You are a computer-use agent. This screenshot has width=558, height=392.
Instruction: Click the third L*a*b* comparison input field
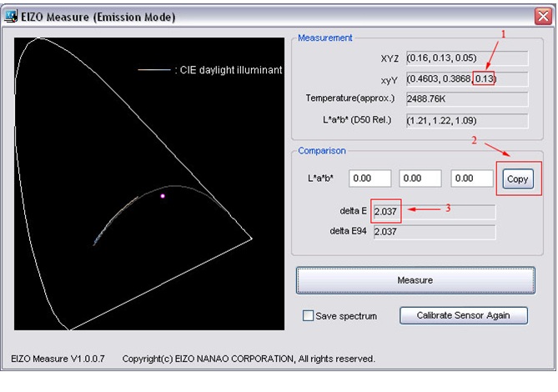point(472,178)
